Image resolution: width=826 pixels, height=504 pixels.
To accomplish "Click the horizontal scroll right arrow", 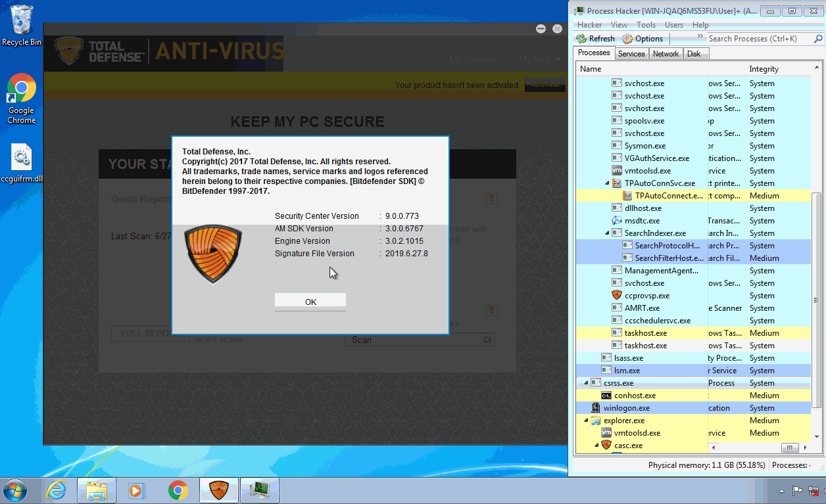I will tap(806, 447).
